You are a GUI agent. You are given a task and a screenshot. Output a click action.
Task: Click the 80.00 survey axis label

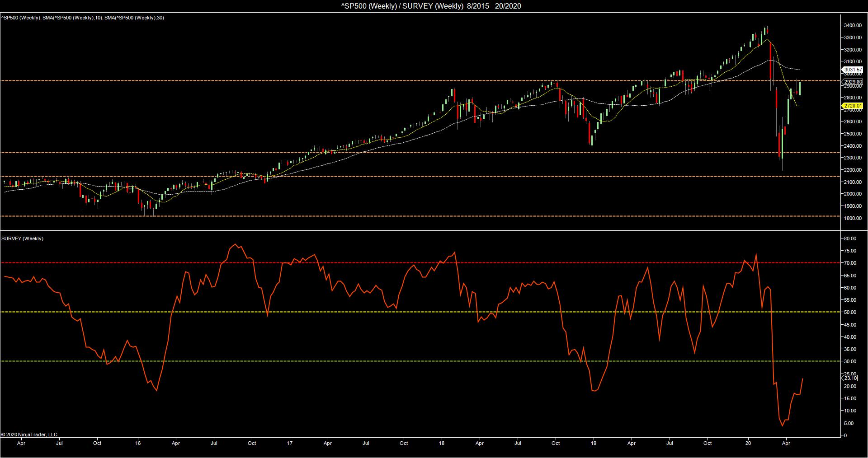click(x=850, y=238)
